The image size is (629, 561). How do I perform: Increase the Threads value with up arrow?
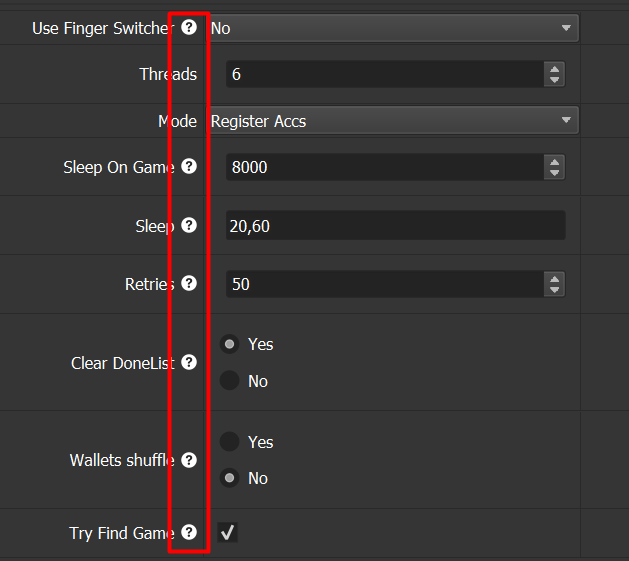pos(554,68)
